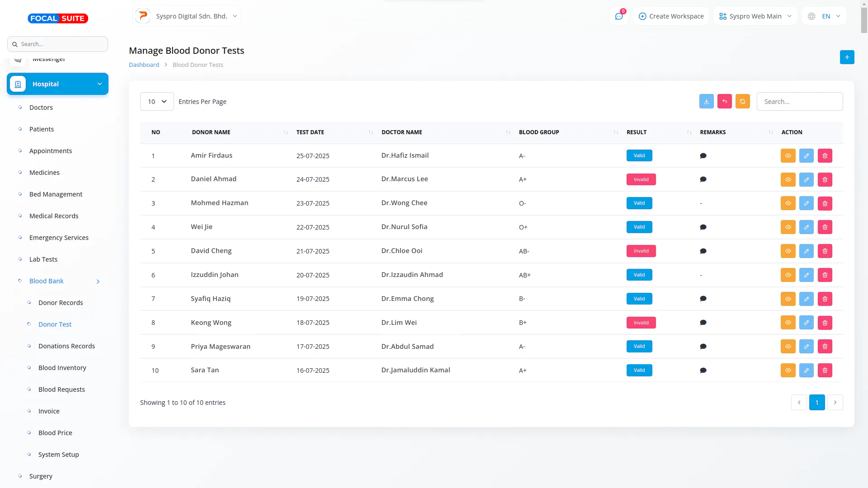Click the table search input field
The image size is (868, 488).
799,102
